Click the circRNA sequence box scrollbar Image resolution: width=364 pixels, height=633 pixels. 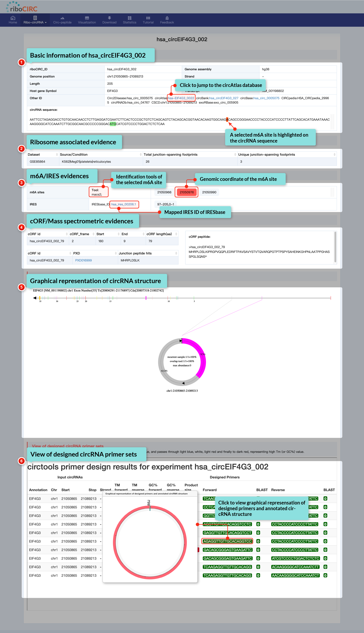pos(332,122)
